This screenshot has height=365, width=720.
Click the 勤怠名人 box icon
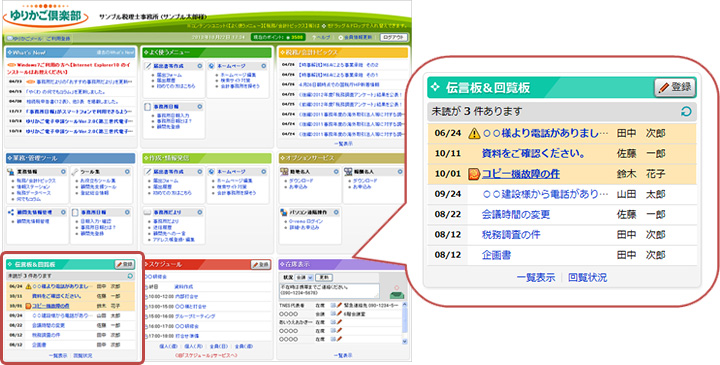[284, 172]
